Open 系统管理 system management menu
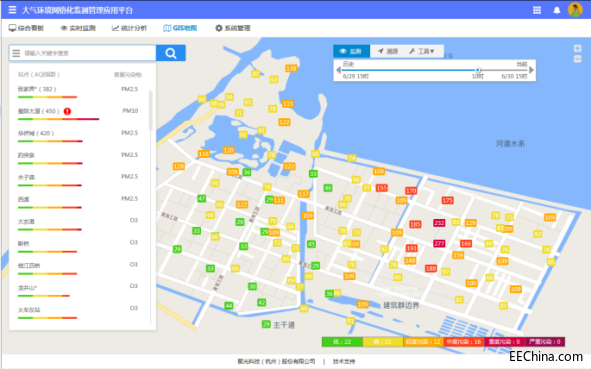The width and height of the screenshot is (591, 369). click(x=233, y=28)
